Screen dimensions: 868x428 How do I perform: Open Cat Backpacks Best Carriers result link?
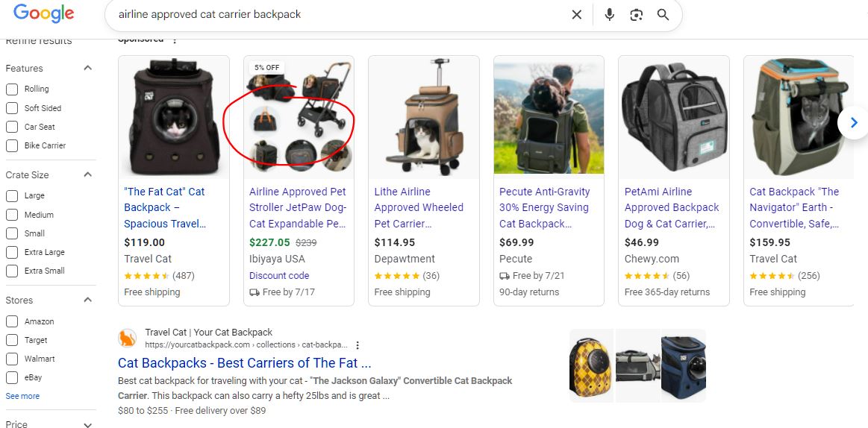point(244,363)
